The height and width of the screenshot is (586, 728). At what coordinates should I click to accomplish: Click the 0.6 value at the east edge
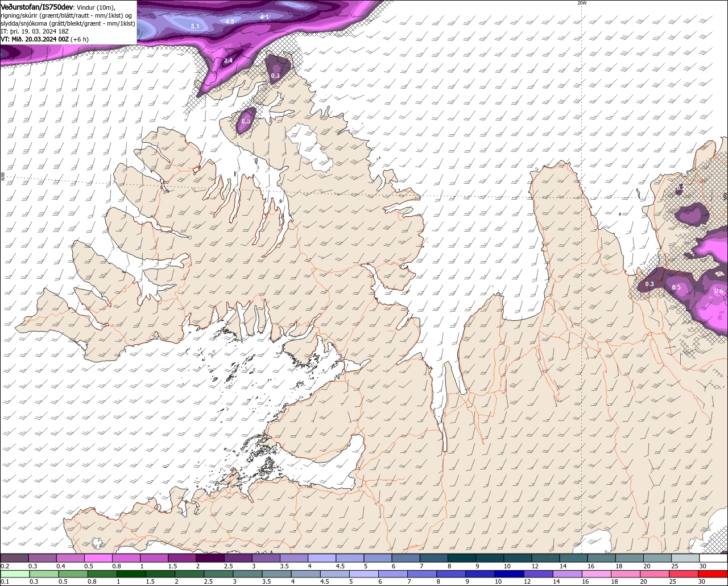point(719,291)
